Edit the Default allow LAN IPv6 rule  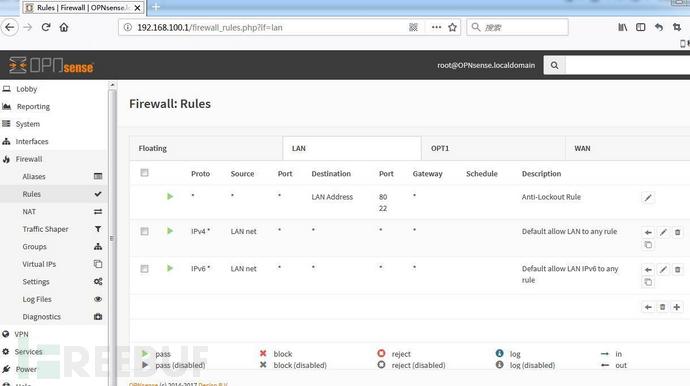[663, 269]
